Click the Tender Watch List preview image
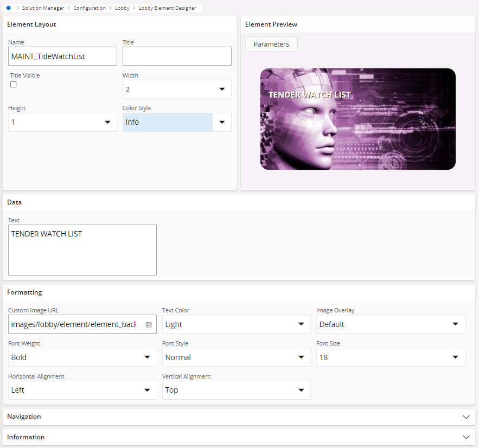Screen dimensions: 479x448 (357, 119)
